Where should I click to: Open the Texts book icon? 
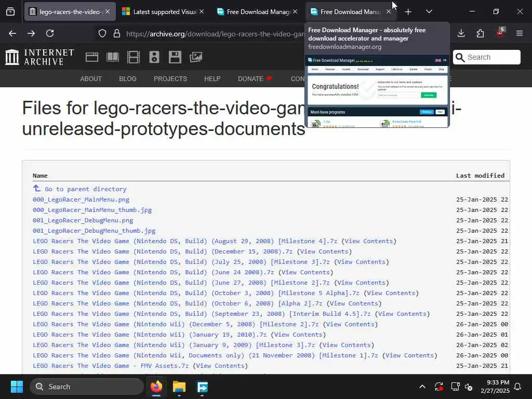[113, 57]
